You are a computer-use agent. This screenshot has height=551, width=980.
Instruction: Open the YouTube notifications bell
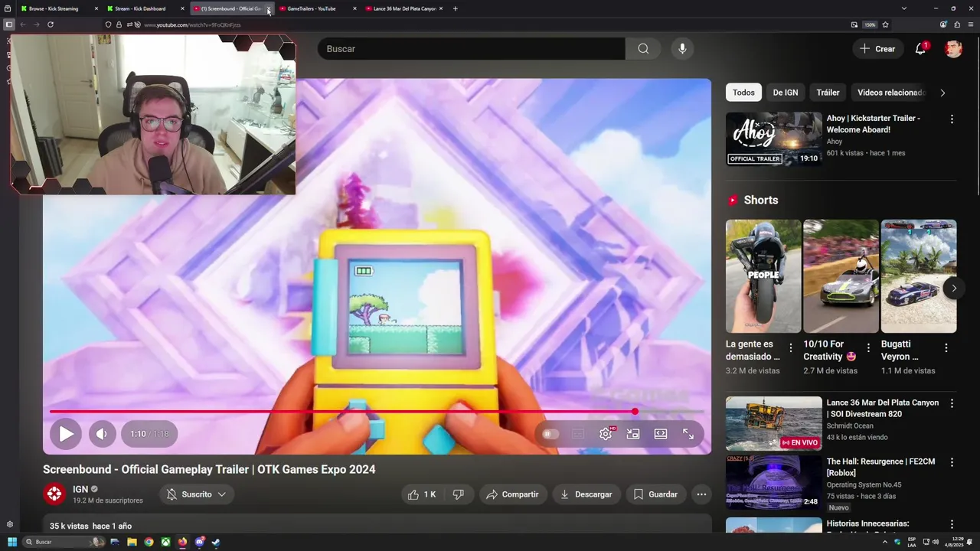tap(920, 49)
